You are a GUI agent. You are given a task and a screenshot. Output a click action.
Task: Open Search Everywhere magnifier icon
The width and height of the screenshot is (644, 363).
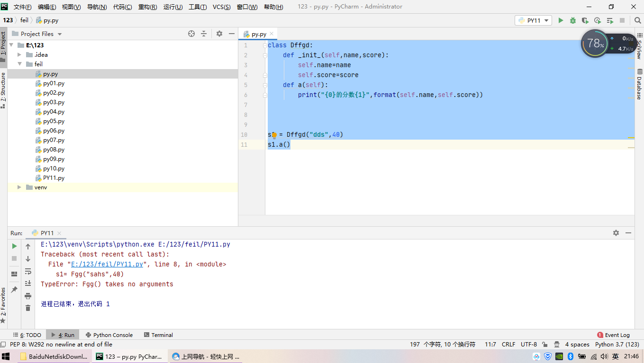637,20
